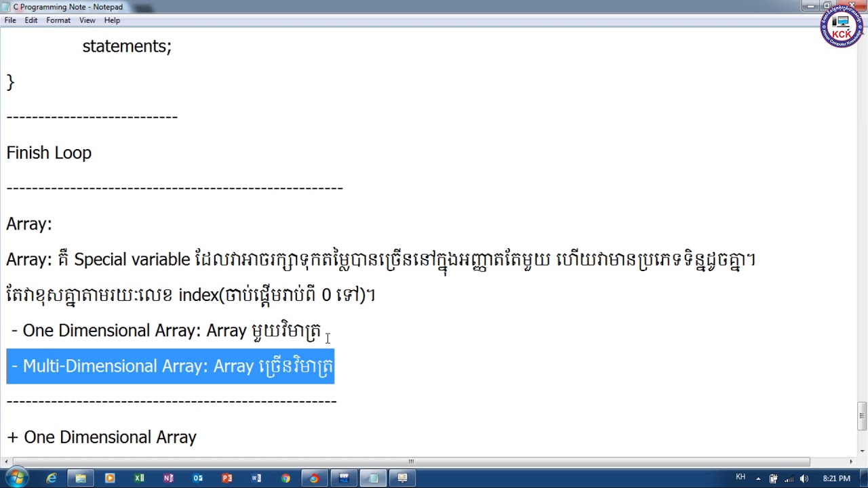Launch OneNote from the taskbar
Image resolution: width=868 pixels, height=488 pixels.
(x=168, y=479)
